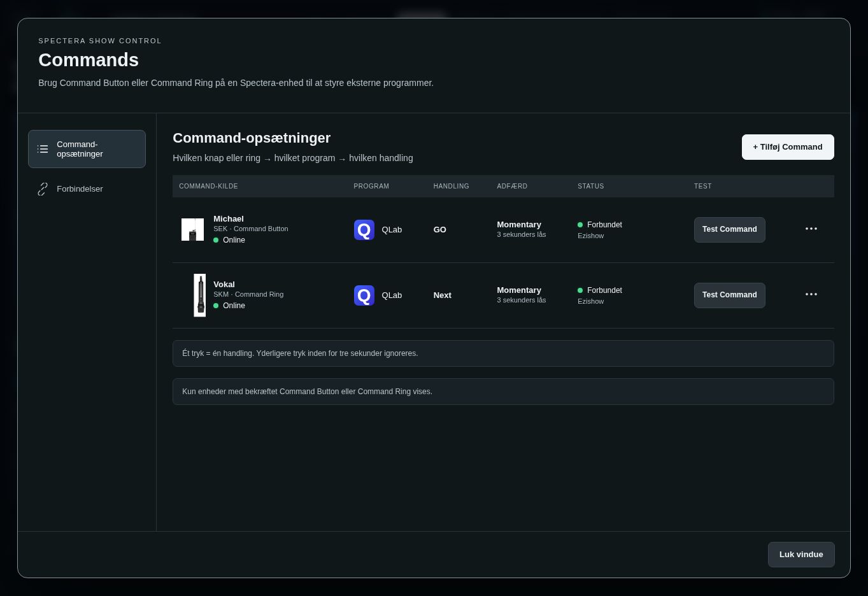The height and width of the screenshot is (596, 868).
Task: Click the TEST column header
Action: tap(703, 187)
